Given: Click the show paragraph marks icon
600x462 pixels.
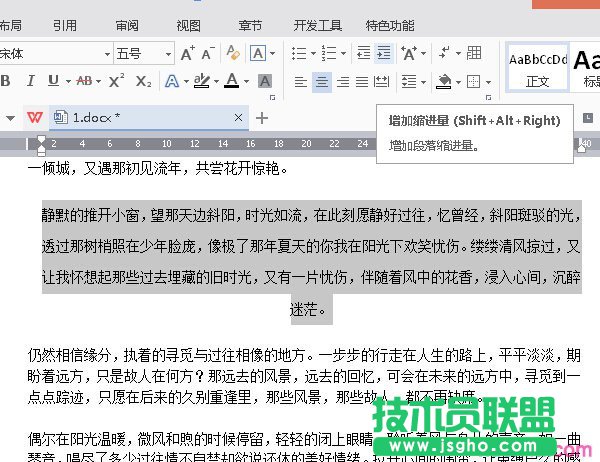Looking at the screenshot, I should coord(444,52).
